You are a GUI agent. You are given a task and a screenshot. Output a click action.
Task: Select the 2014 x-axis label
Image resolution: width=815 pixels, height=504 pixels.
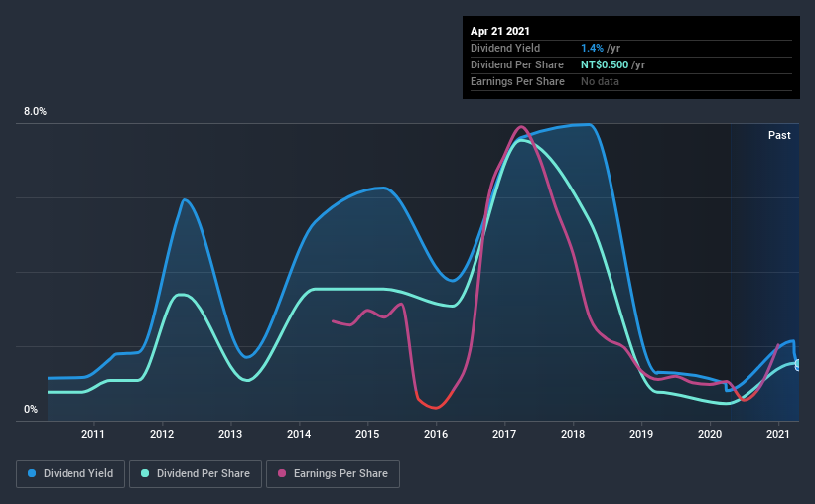click(299, 434)
